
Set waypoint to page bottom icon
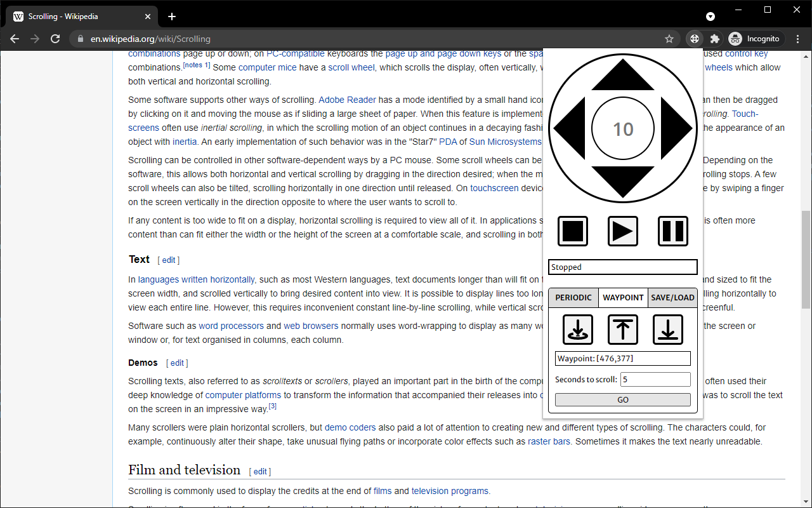tap(668, 330)
